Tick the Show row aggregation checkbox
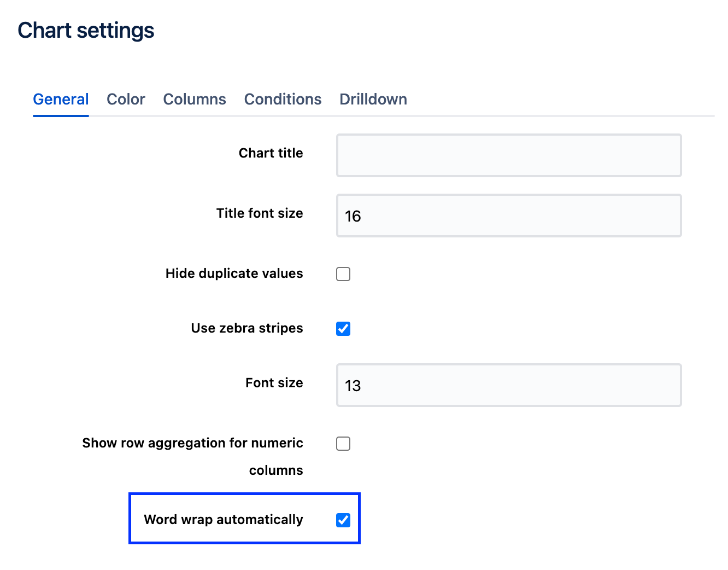The width and height of the screenshot is (728, 570). [343, 444]
